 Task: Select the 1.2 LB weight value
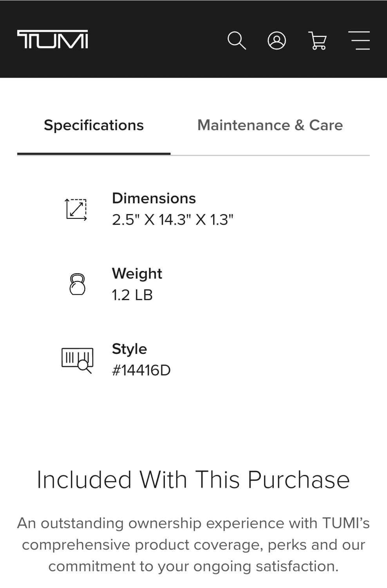(x=132, y=295)
